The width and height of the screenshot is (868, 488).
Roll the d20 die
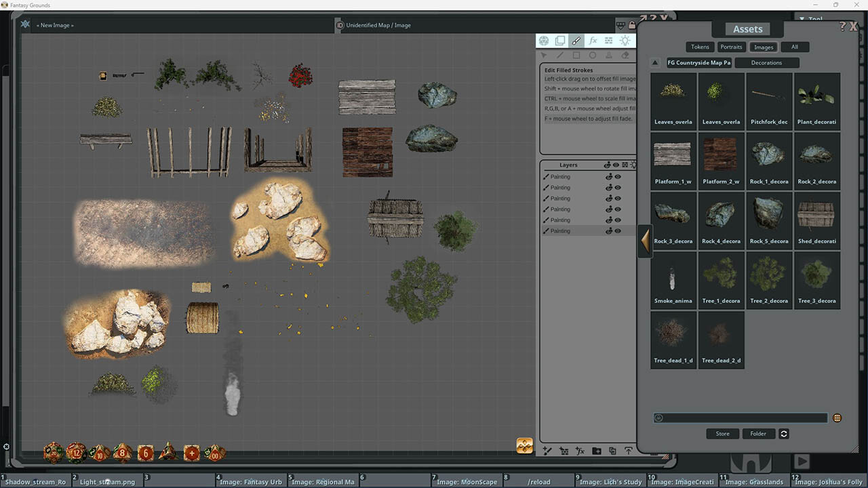53,452
